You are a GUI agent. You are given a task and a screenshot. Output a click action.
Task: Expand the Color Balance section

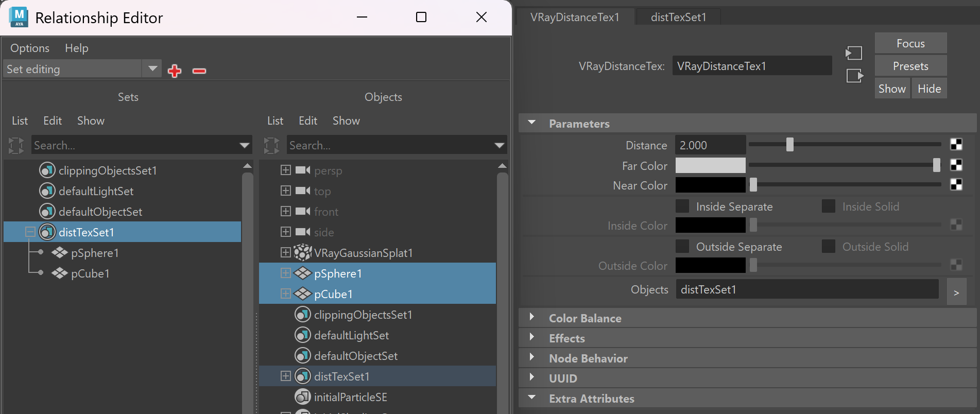532,317
